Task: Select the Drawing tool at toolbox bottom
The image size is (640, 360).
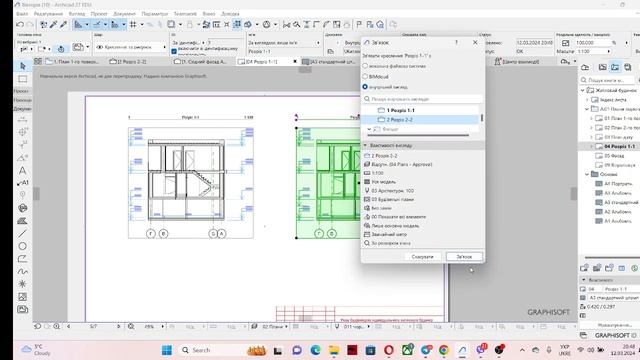Action: tap(22, 309)
